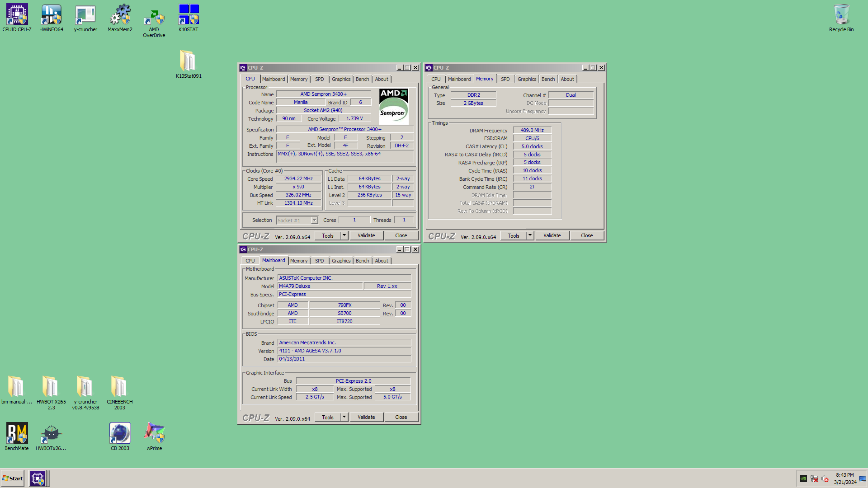Screen dimensions: 868x488
Task: Open the SPD tab in the CPU window
Action: pyautogui.click(x=320, y=79)
